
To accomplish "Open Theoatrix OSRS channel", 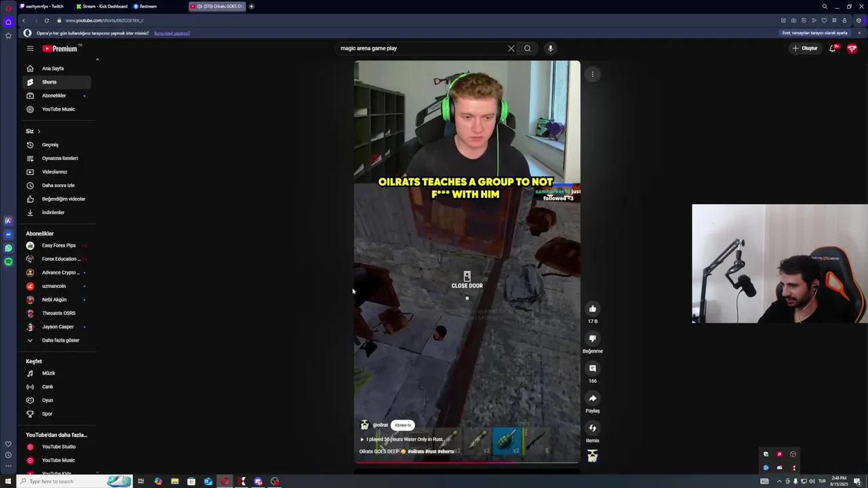I will tap(57, 313).
